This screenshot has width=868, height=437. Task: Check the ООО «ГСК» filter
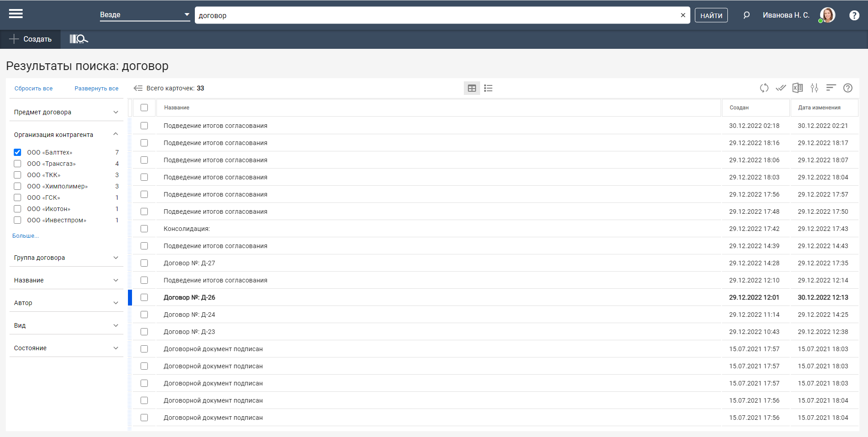tap(17, 197)
